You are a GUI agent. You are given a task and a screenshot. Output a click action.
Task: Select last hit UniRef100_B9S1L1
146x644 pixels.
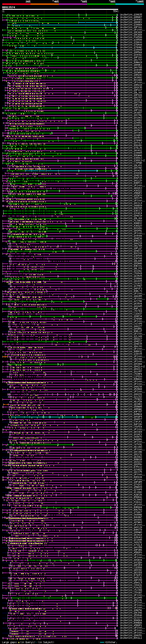(x=131, y=638)
